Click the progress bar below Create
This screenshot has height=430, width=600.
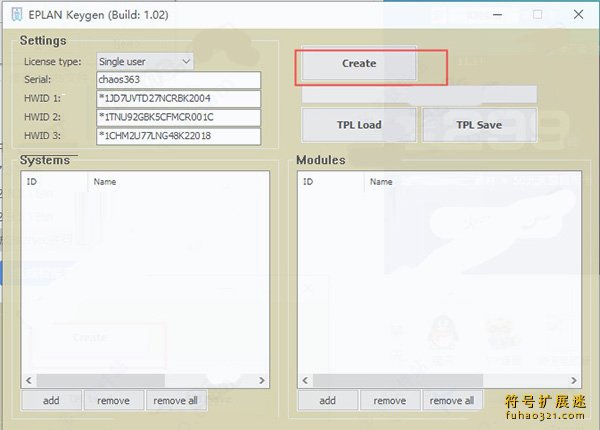pyautogui.click(x=419, y=94)
